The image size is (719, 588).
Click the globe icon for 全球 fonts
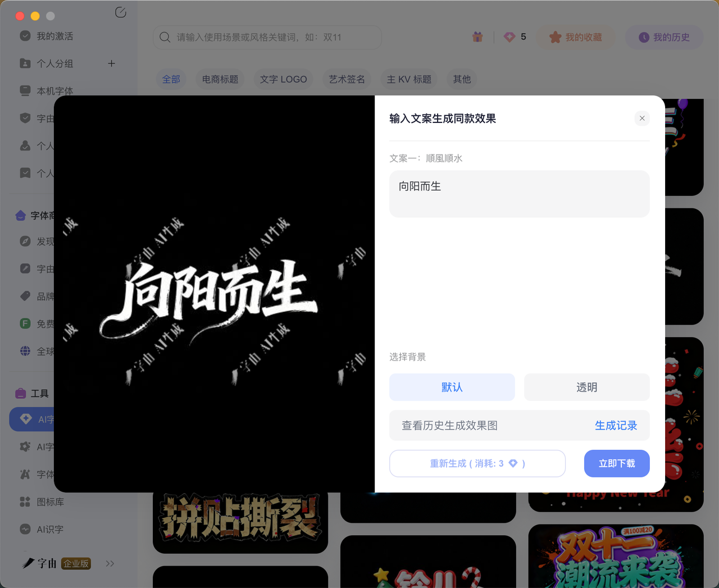[x=26, y=351]
